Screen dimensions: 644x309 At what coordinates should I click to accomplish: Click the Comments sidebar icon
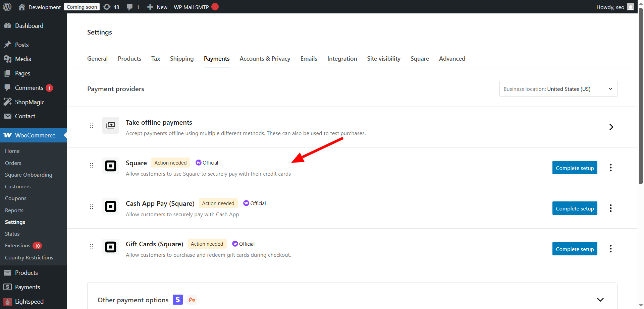7,87
